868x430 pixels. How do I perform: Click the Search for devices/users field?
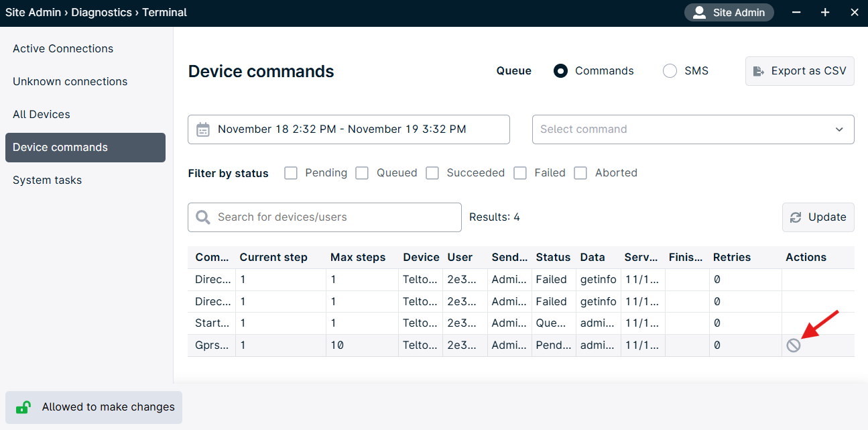click(324, 217)
